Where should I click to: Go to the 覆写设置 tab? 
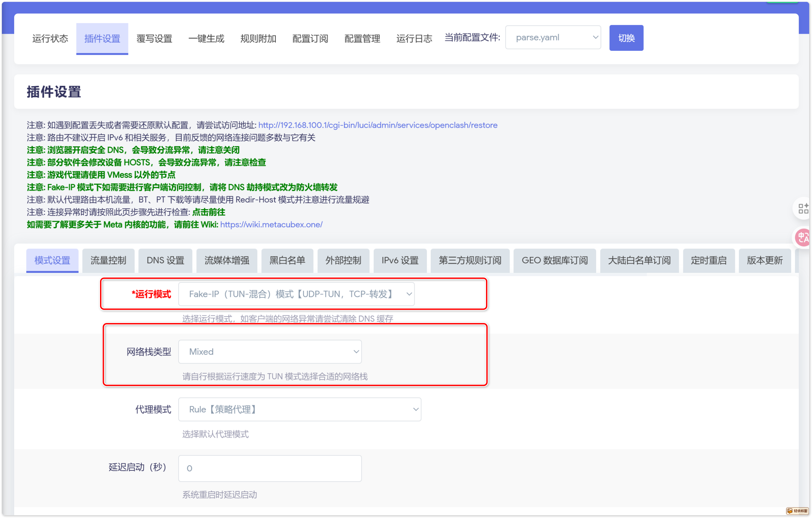tap(154, 38)
